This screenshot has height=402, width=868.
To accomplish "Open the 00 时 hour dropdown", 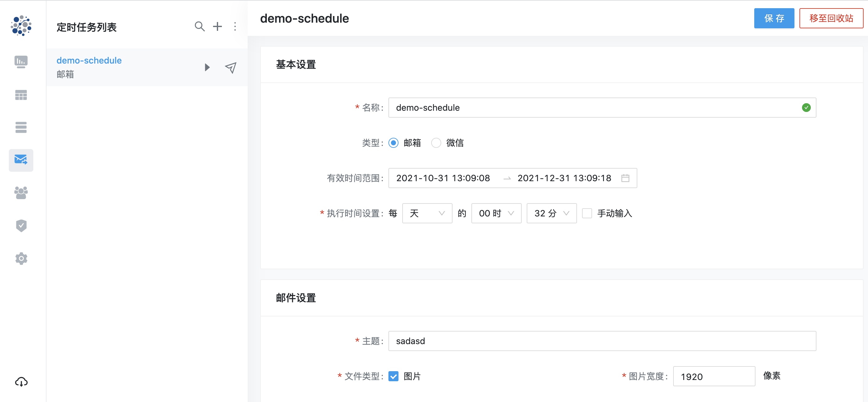I will 496,213.
